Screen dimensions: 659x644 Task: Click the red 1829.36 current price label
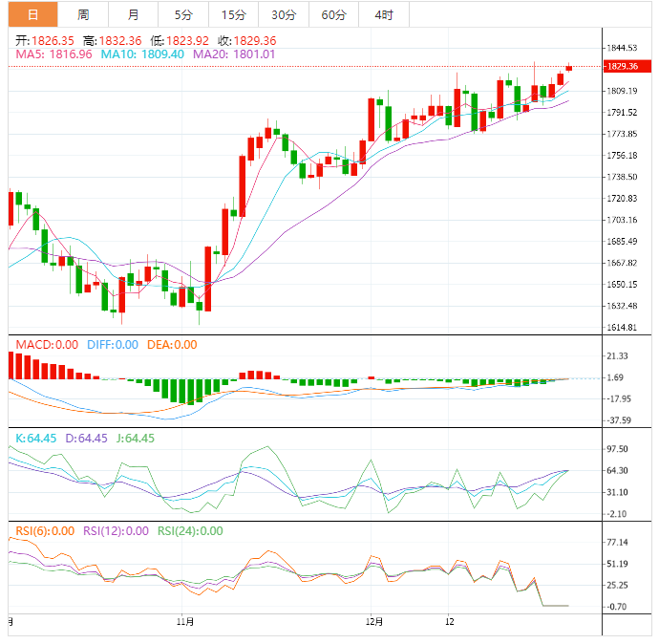point(627,67)
